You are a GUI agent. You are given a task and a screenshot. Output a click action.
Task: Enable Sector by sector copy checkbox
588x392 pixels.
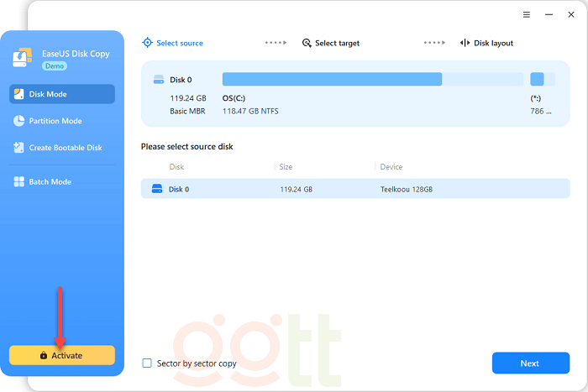[147, 363]
